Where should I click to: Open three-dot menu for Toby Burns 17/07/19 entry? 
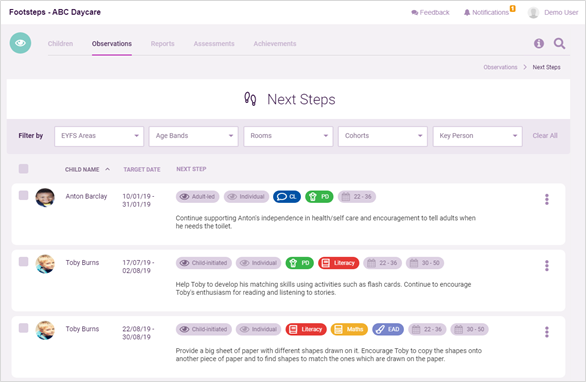tap(546, 265)
